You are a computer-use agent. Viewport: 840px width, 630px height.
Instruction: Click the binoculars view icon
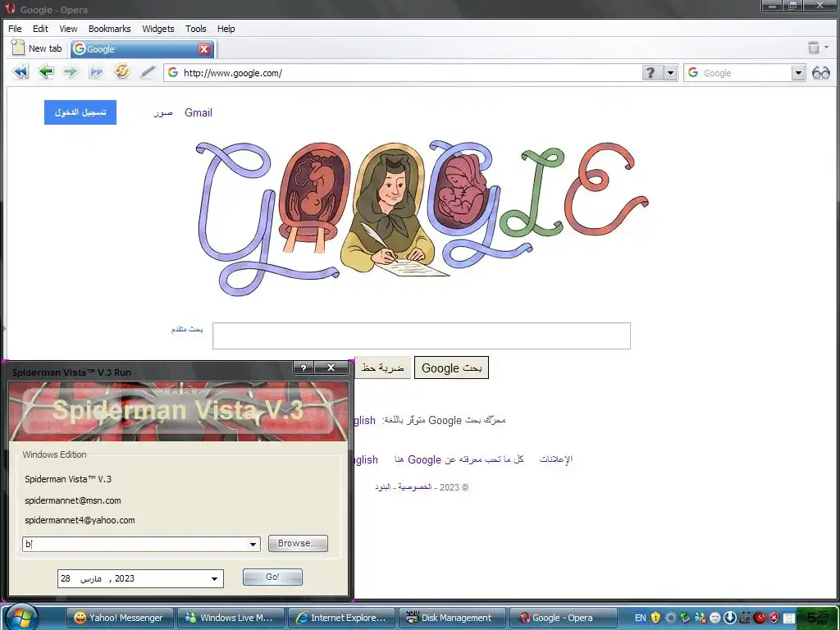[820, 72]
